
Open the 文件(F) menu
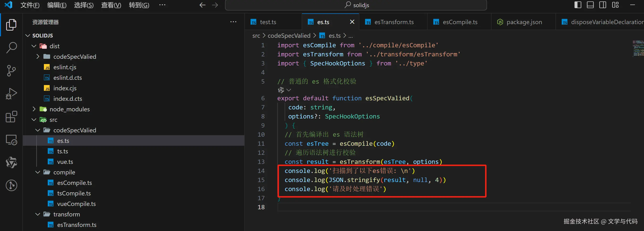click(x=30, y=5)
